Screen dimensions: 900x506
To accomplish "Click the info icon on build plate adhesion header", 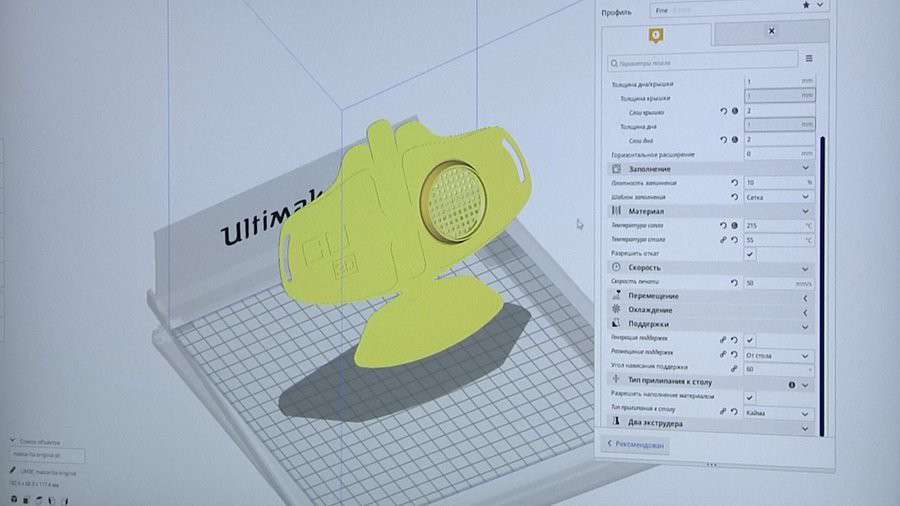I will (x=791, y=383).
